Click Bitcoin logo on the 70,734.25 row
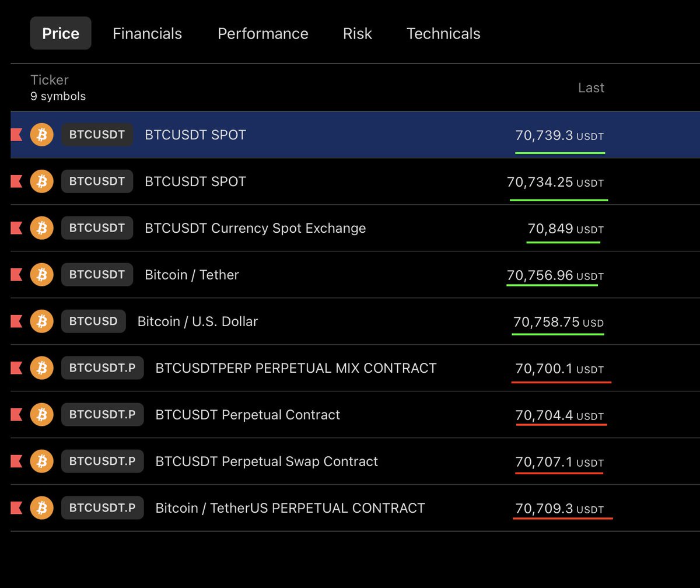This screenshot has width=700, height=588. click(x=41, y=181)
